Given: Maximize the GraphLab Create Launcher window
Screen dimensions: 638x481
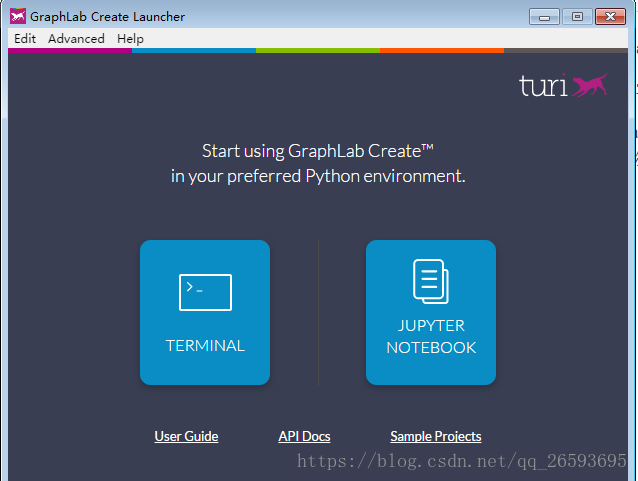Looking at the screenshot, I should (x=577, y=17).
